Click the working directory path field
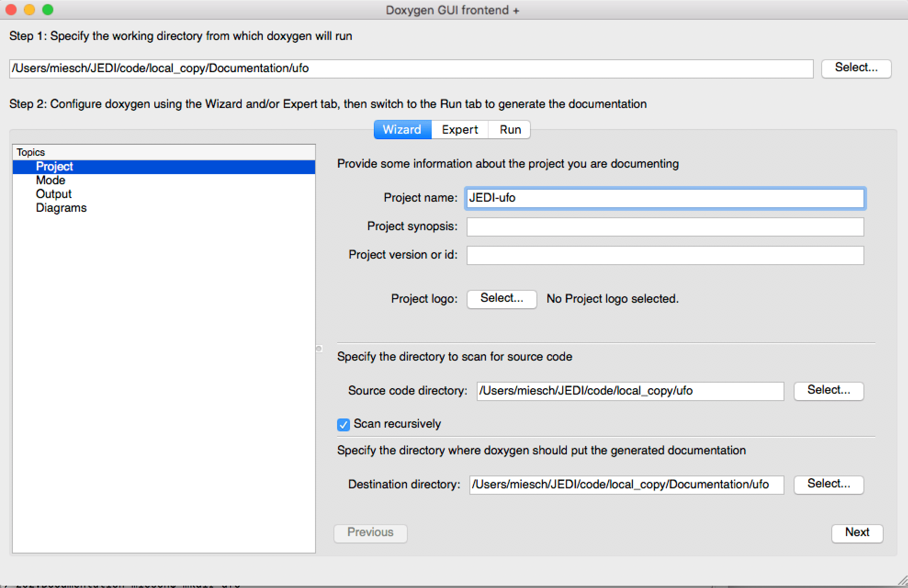This screenshot has height=588, width=908. 411,68
